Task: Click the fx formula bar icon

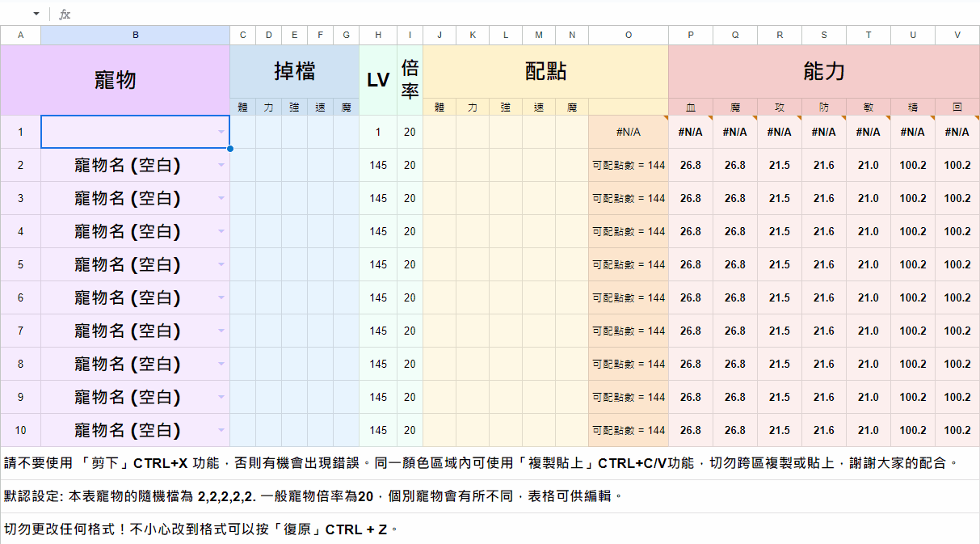Action: [x=65, y=14]
